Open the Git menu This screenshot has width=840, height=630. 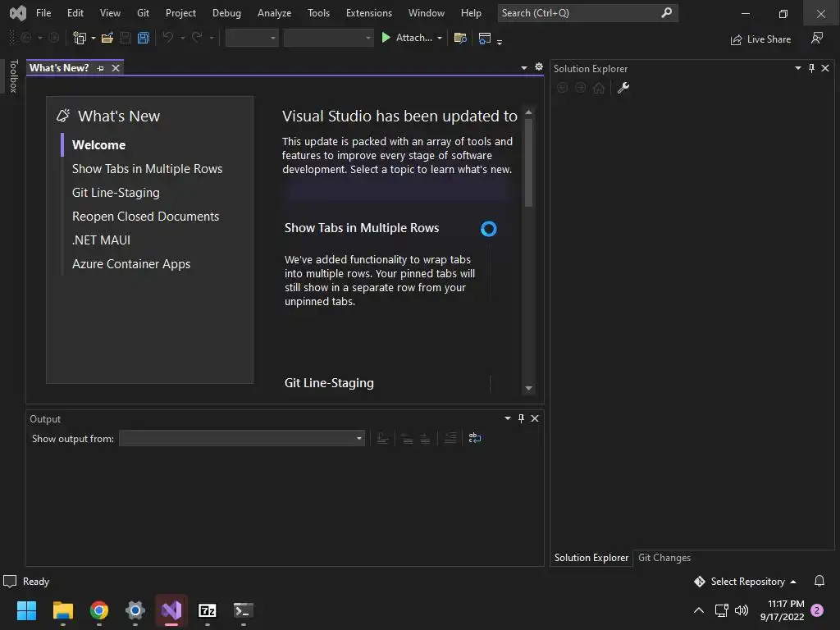143,13
